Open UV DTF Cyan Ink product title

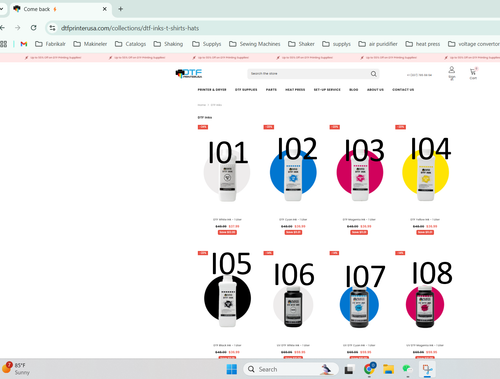click(359, 345)
